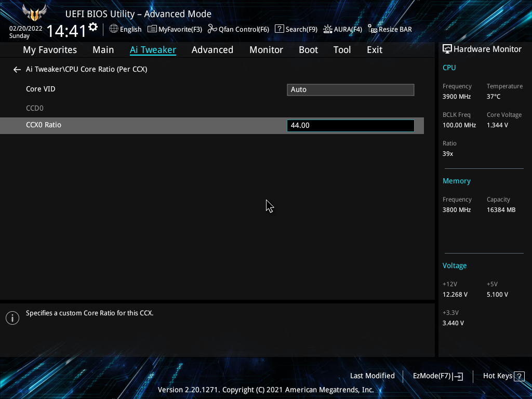Click the BCLK 100.00 MHz value

(x=459, y=125)
